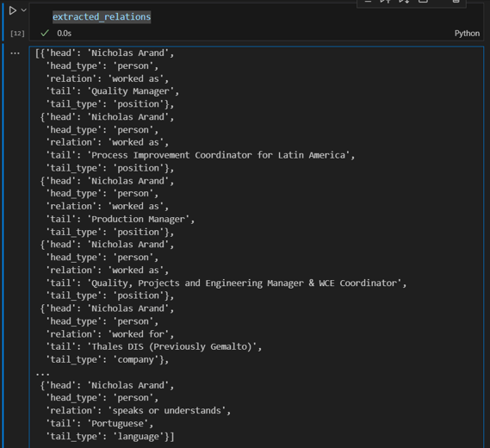Screen dimensions: 490x448
Task: Open the run options chevron dropdown
Action: click(24, 10)
